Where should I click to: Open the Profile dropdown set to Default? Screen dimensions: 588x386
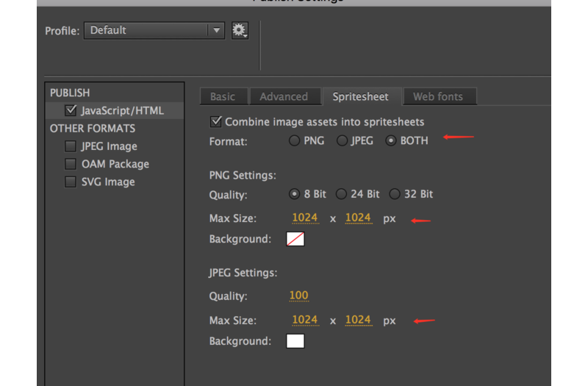[x=154, y=30]
